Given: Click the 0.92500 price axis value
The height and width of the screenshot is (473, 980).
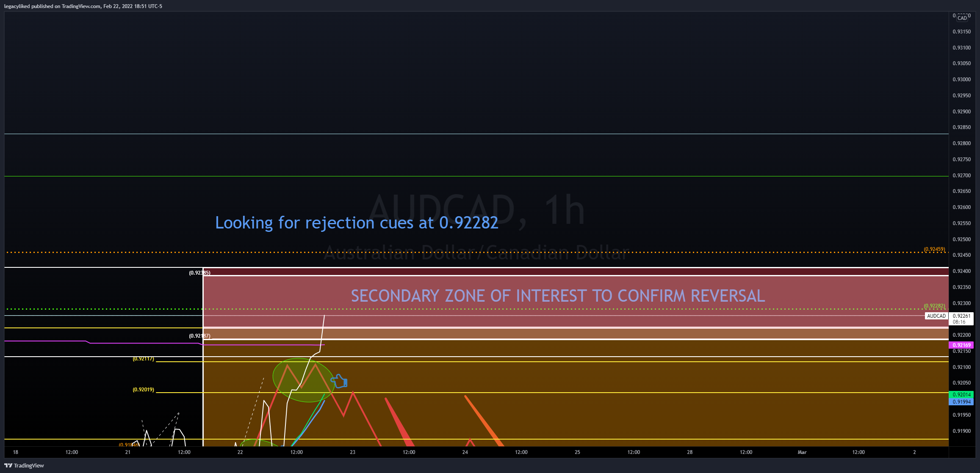Looking at the screenshot, I should coord(961,239).
